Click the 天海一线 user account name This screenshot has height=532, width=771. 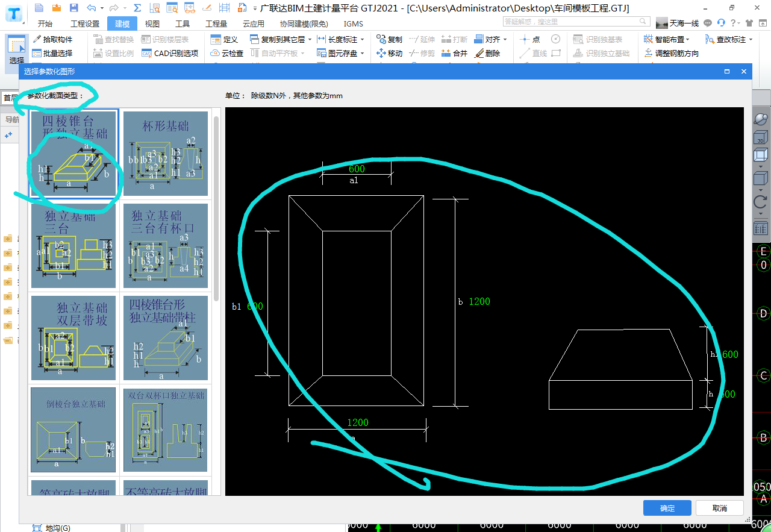point(684,23)
